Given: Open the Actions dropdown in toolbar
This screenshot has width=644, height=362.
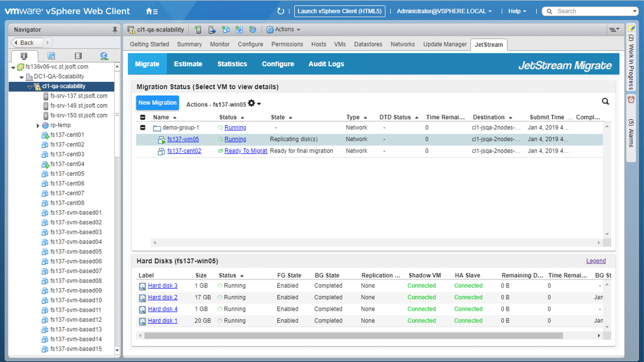Looking at the screenshot, I should 283,30.
